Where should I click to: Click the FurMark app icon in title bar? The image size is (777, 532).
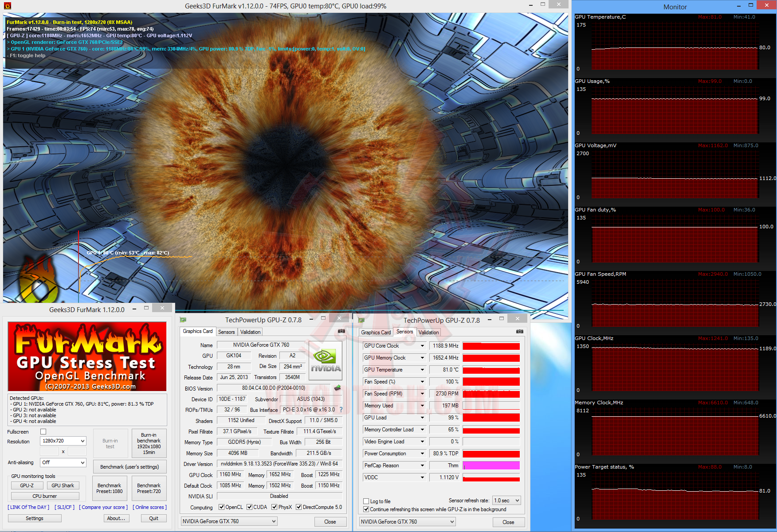[x=7, y=6]
